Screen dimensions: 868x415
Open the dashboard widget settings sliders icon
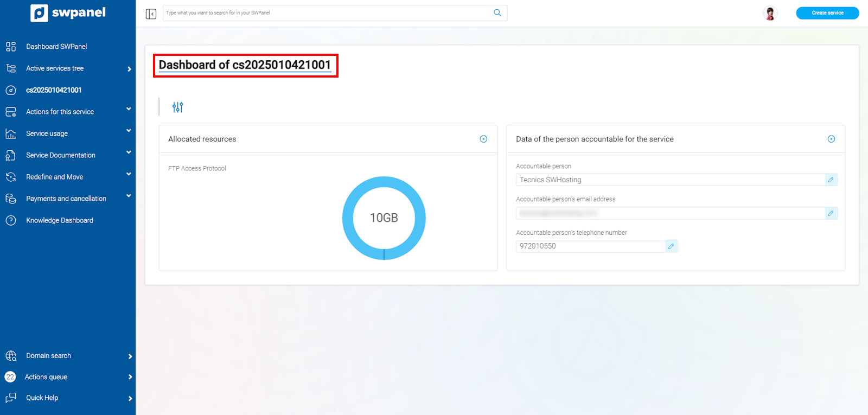pos(177,107)
